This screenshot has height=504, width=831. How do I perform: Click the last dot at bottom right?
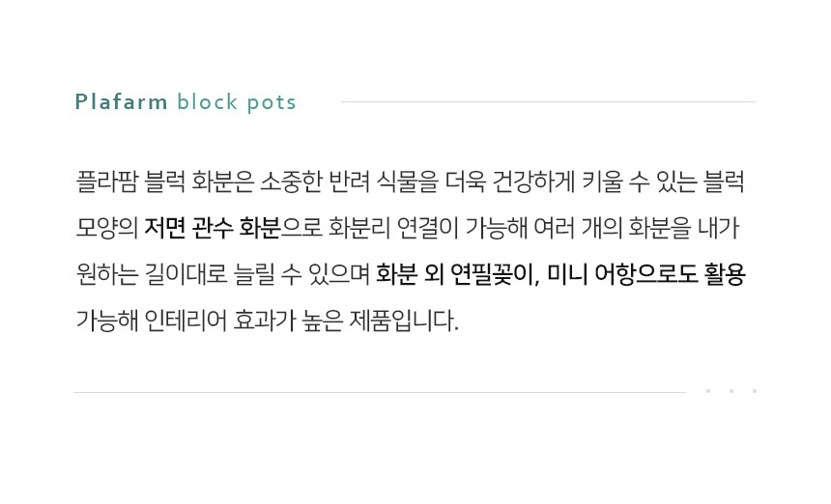(755, 391)
